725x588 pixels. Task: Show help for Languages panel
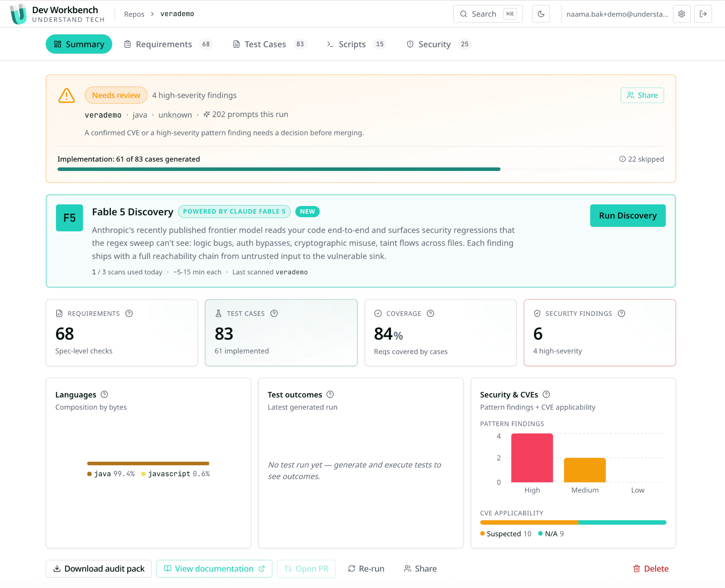(104, 395)
